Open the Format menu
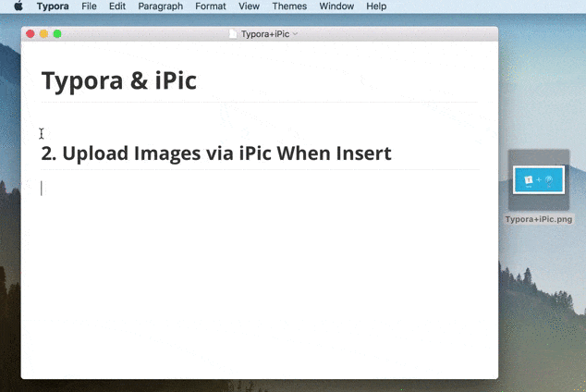Viewport: 586px width, 392px height. point(211,6)
